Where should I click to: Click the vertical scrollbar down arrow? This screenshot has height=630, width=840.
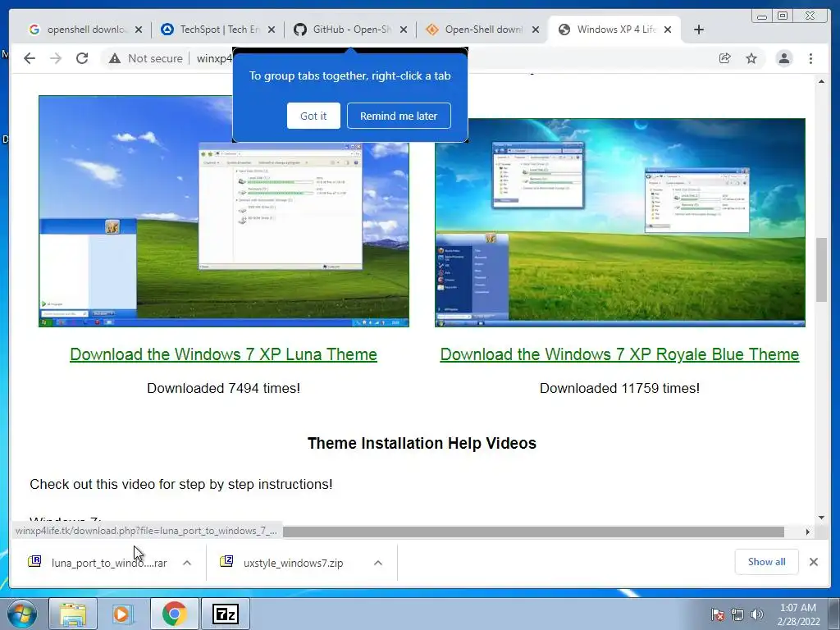click(x=821, y=518)
